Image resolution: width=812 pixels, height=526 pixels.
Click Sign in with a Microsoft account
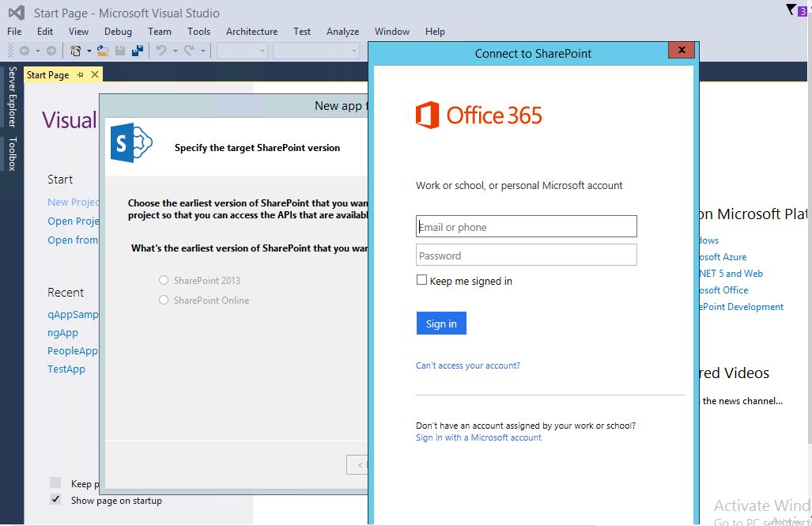478,437
